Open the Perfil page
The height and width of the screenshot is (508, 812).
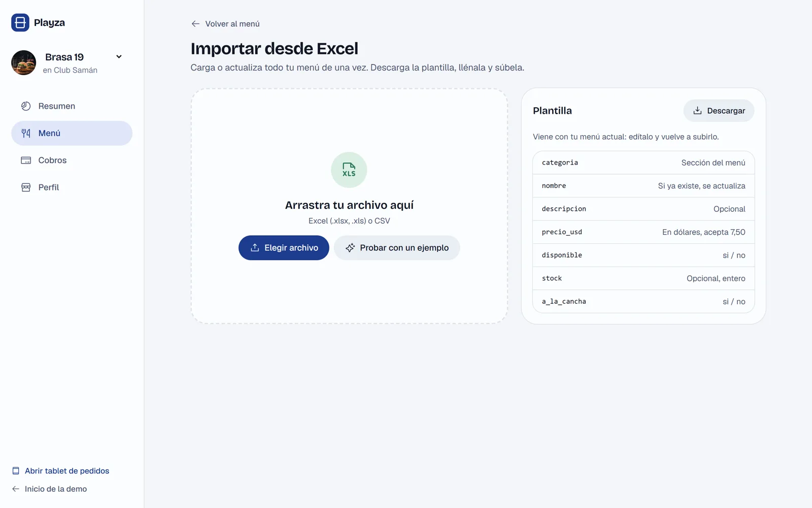[72, 187]
